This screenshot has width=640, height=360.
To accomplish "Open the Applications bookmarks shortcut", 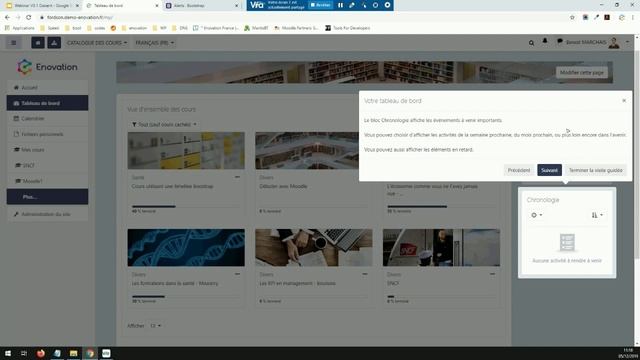I will [x=20, y=28].
